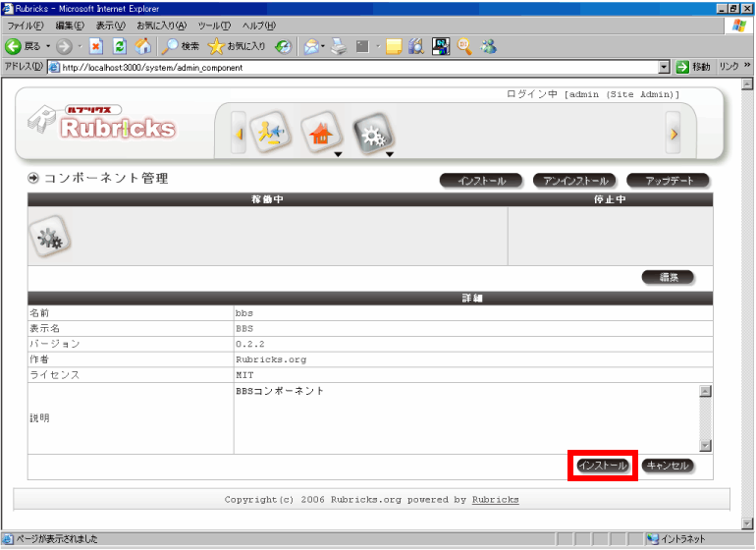Expand dropdown arrow under gears icon
Image resolution: width=756 pixels, height=550 pixels.
tap(390, 154)
